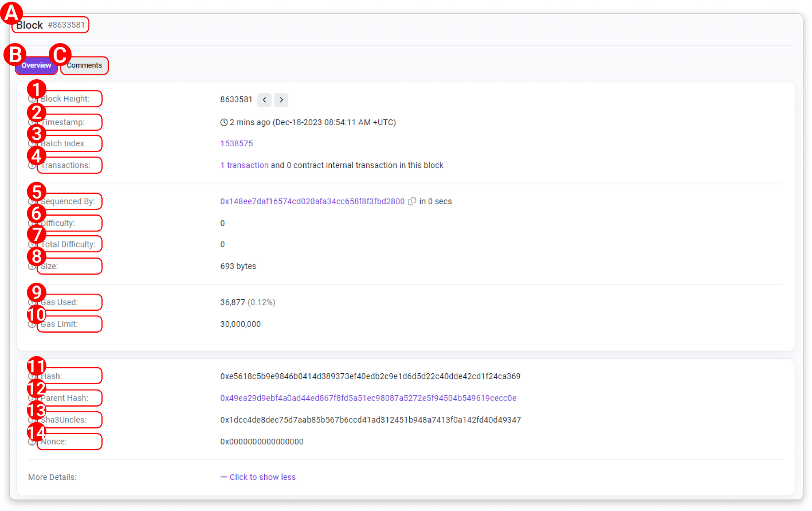
Task: Click the help icon beside Total Difficulty
Action: (32, 245)
